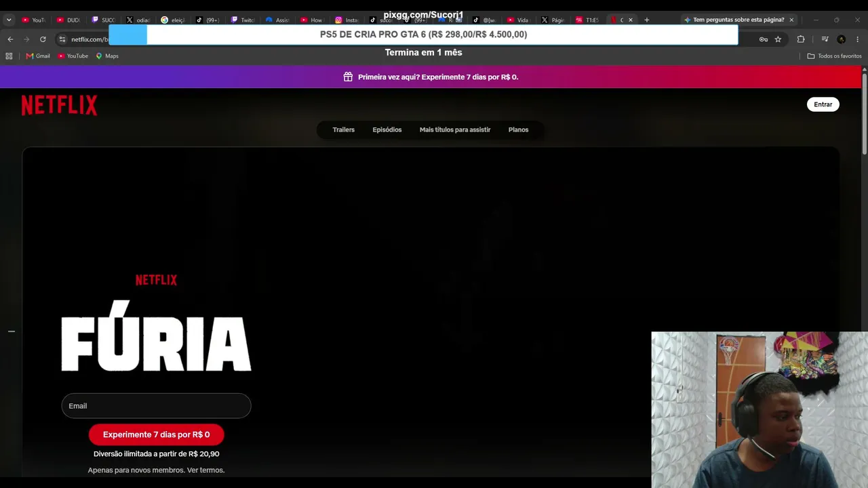
Task: Open the Maps bookmark
Action: tap(107, 56)
